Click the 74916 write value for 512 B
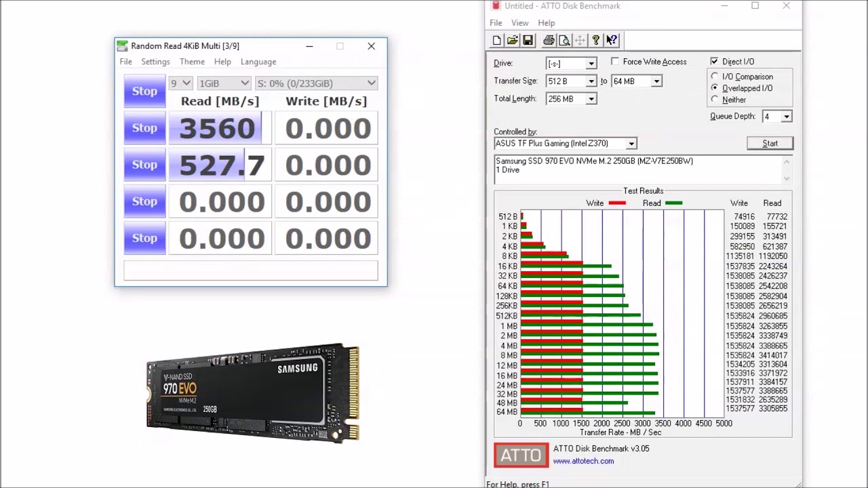Viewport: 868px width, 488px height. [x=744, y=217]
